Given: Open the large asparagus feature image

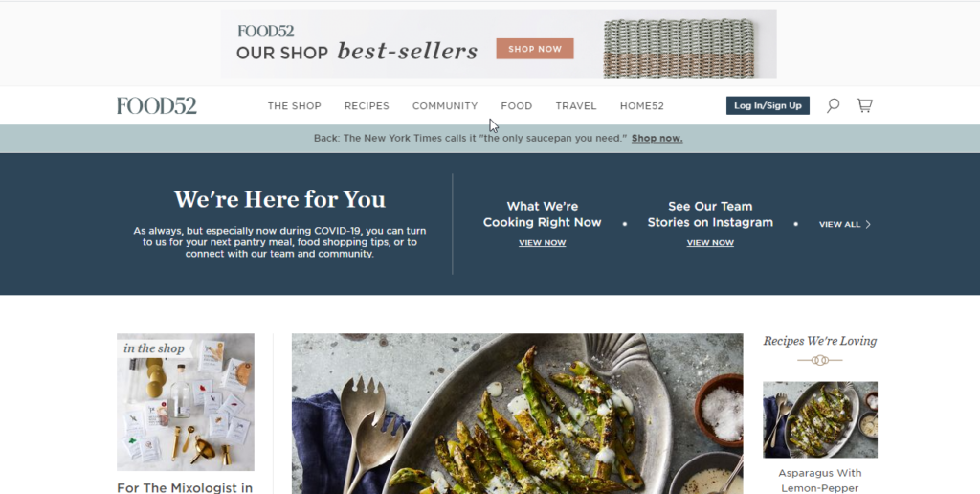Looking at the screenshot, I should [x=518, y=414].
